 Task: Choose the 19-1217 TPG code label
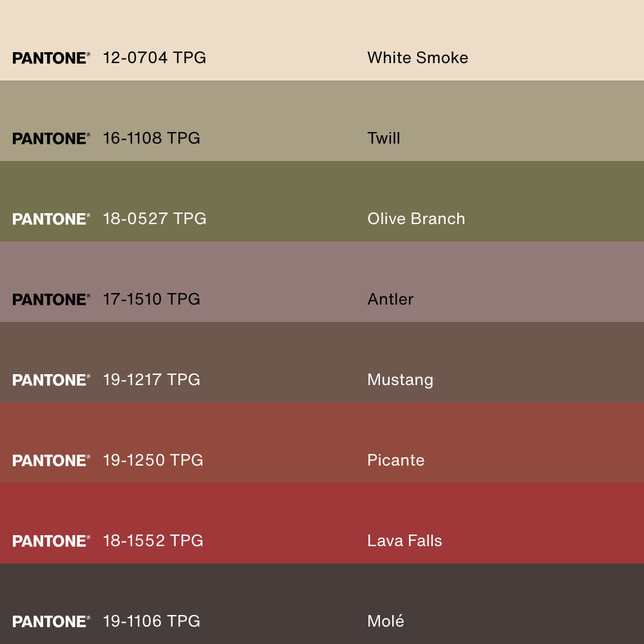click(151, 380)
